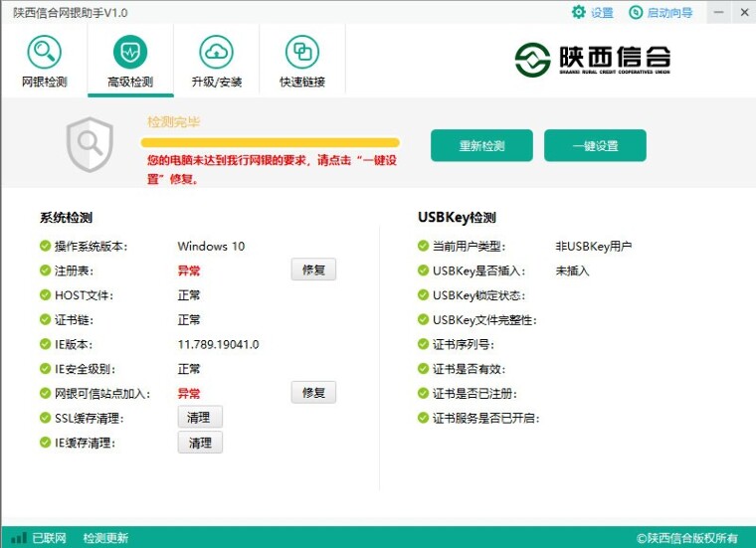Click green check beside USBKey是否插入

pyautogui.click(x=423, y=271)
